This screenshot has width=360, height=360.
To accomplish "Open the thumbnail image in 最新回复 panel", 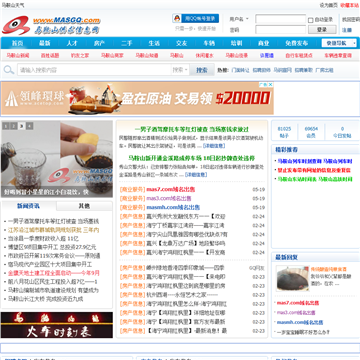I will pos(292,278).
